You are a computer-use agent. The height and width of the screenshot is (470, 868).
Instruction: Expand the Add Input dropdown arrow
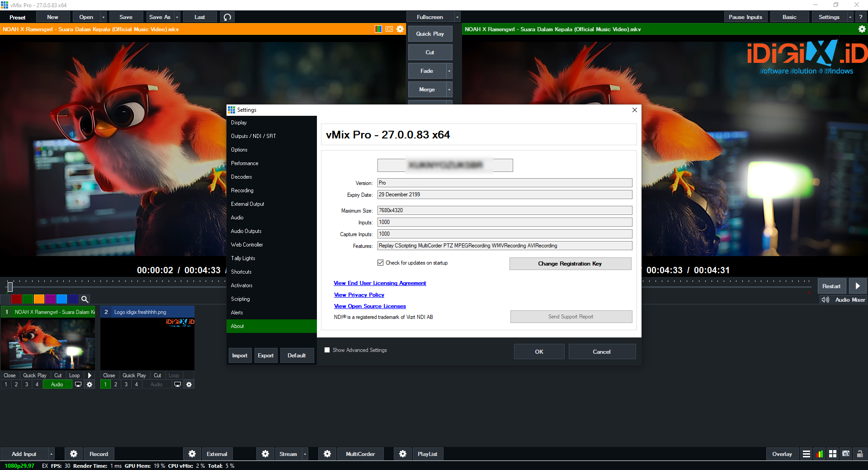(x=51, y=454)
